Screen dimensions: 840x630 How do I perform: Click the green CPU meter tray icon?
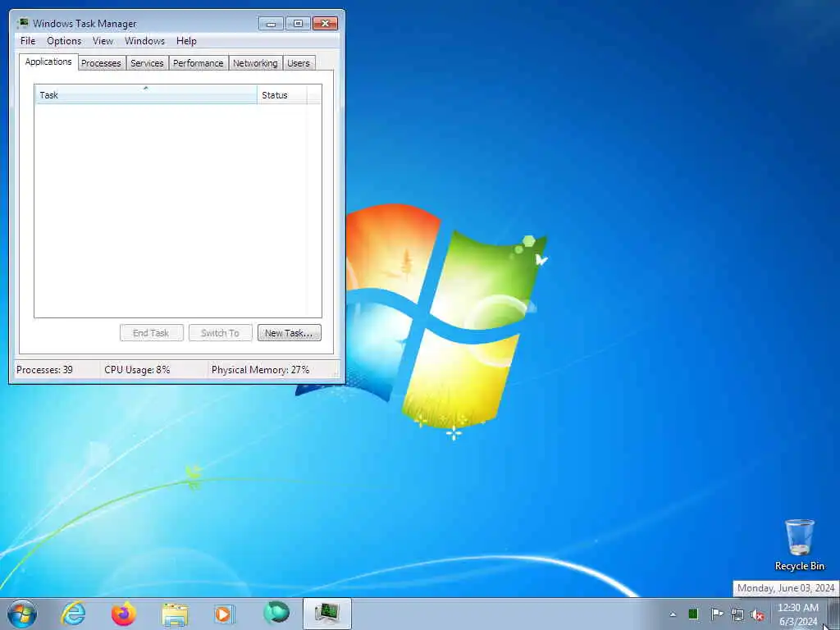click(693, 614)
